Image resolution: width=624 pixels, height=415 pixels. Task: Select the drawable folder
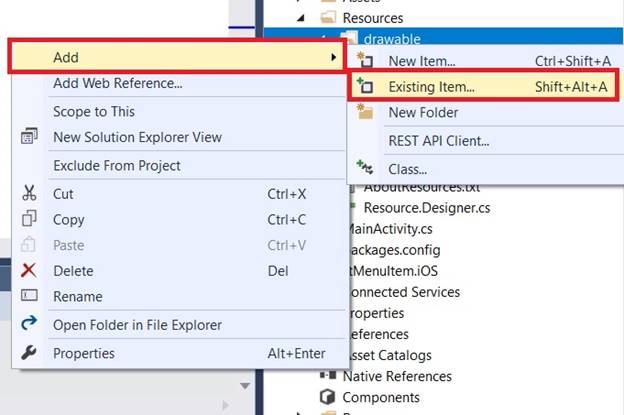tap(392, 39)
